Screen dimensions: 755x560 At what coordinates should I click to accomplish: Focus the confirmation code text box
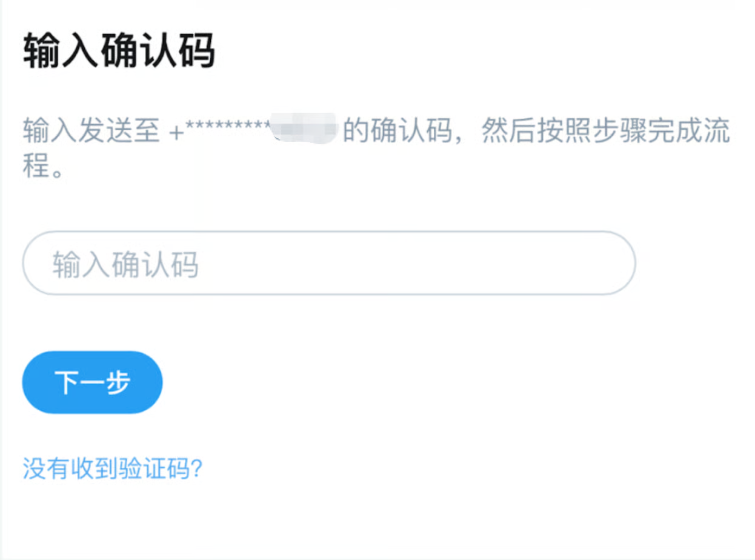point(329,263)
